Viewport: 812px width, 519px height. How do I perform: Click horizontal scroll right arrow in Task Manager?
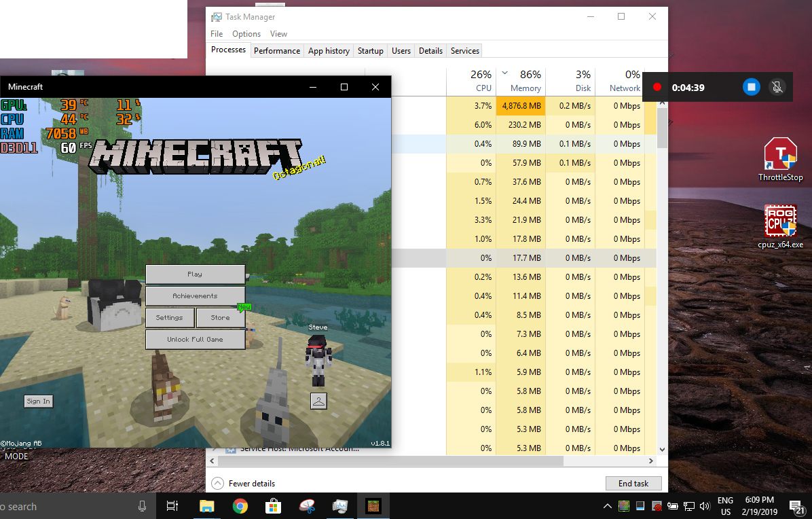pyautogui.click(x=651, y=461)
